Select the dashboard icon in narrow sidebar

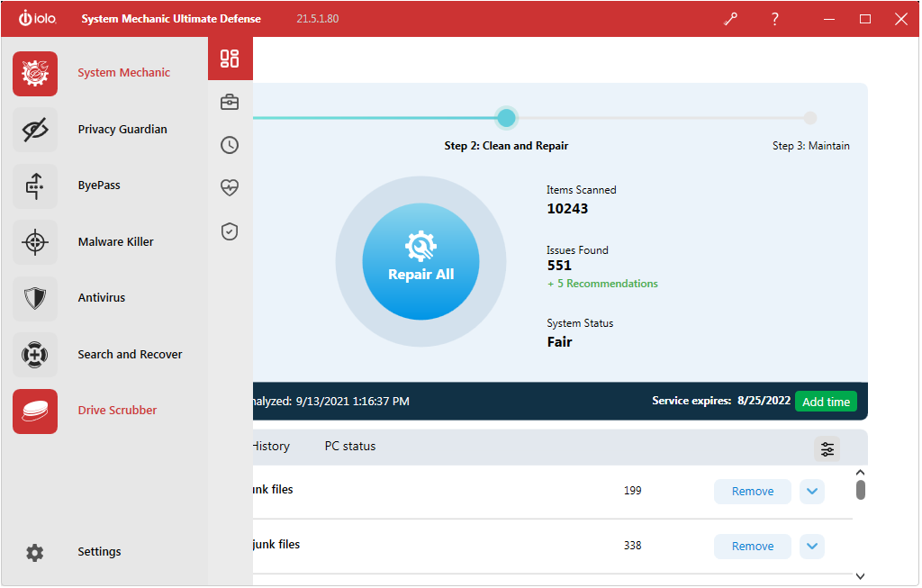[230, 59]
